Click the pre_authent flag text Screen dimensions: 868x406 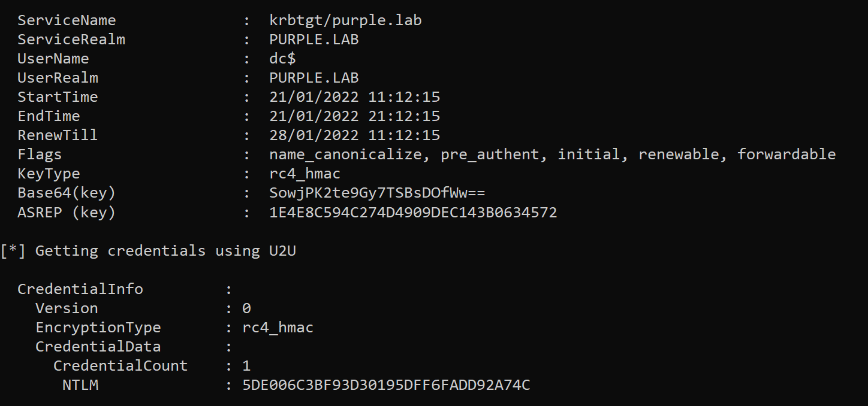click(x=490, y=154)
